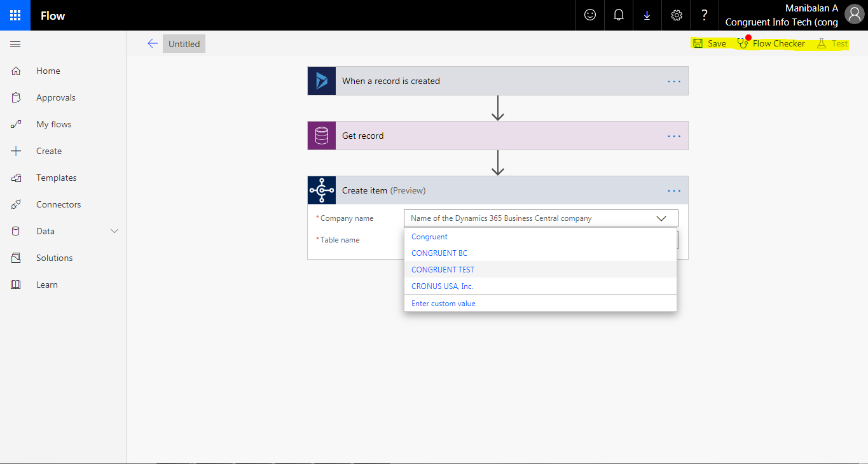Edit the Untitled flow name field
Image resolution: width=868 pixels, height=464 pixels.
pos(184,44)
